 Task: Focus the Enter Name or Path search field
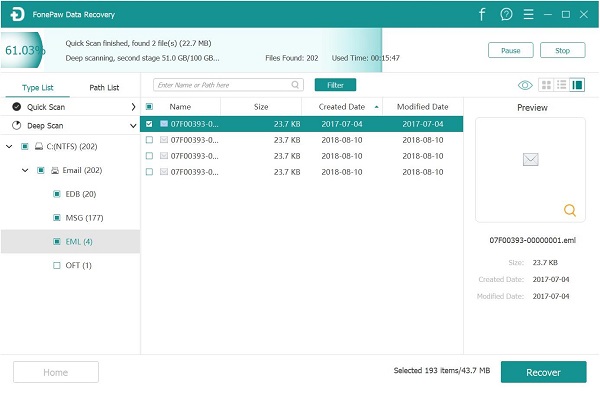[x=228, y=85]
